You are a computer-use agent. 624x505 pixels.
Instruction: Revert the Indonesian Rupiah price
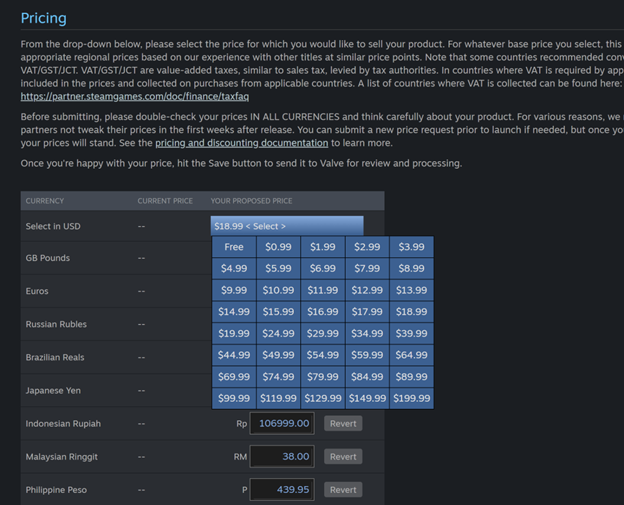click(x=343, y=423)
